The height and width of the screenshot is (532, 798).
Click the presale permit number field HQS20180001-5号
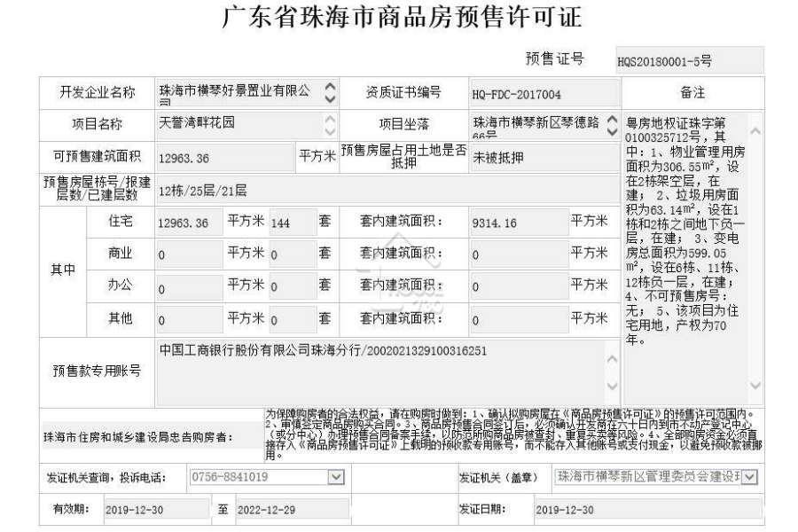(690, 60)
